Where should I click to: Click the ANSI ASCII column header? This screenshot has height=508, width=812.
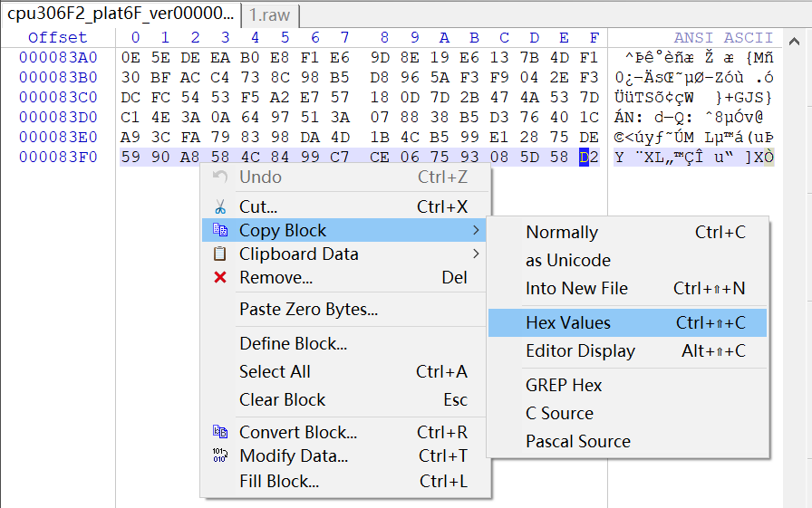coord(723,38)
